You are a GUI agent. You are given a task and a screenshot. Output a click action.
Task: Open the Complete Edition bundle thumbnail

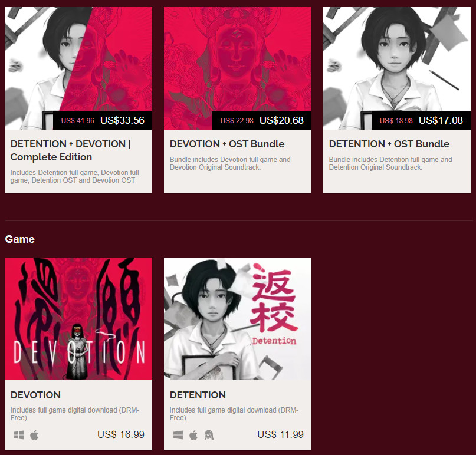click(x=78, y=68)
